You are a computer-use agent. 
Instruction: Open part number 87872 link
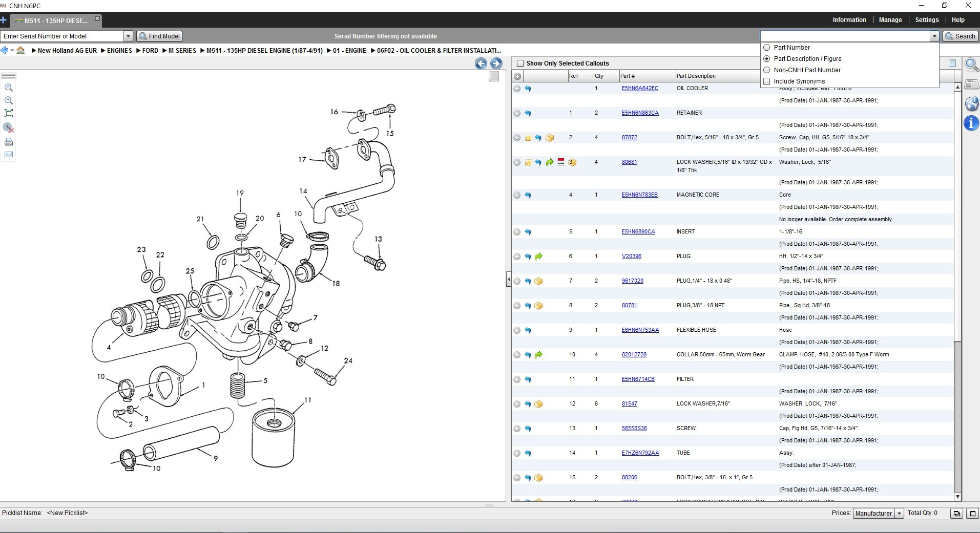630,137
